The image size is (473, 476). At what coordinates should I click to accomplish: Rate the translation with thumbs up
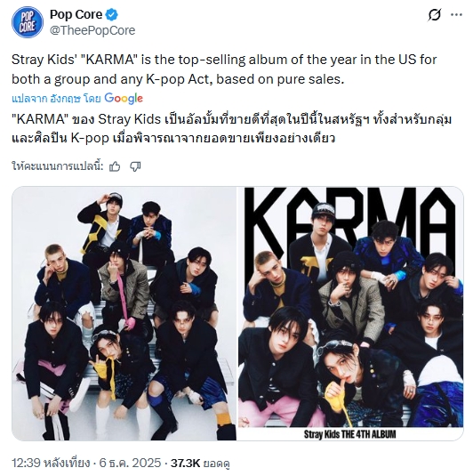[x=115, y=166]
